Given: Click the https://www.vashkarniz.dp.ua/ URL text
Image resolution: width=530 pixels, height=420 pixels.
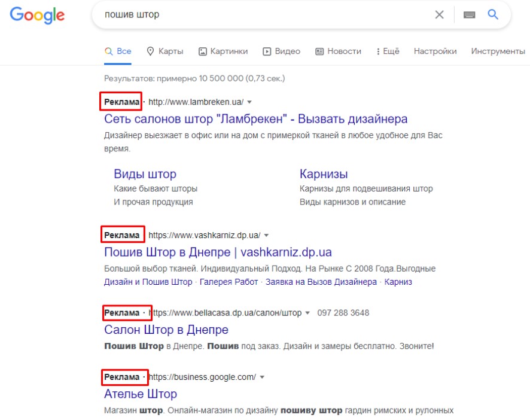Looking at the screenshot, I should tap(205, 235).
